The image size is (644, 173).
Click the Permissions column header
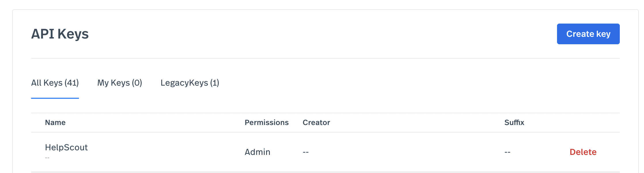point(266,122)
